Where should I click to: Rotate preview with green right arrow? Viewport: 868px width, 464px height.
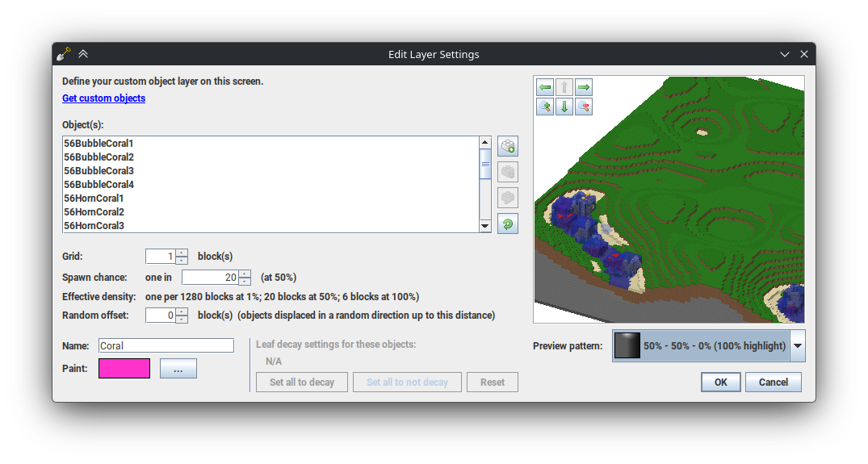click(584, 87)
